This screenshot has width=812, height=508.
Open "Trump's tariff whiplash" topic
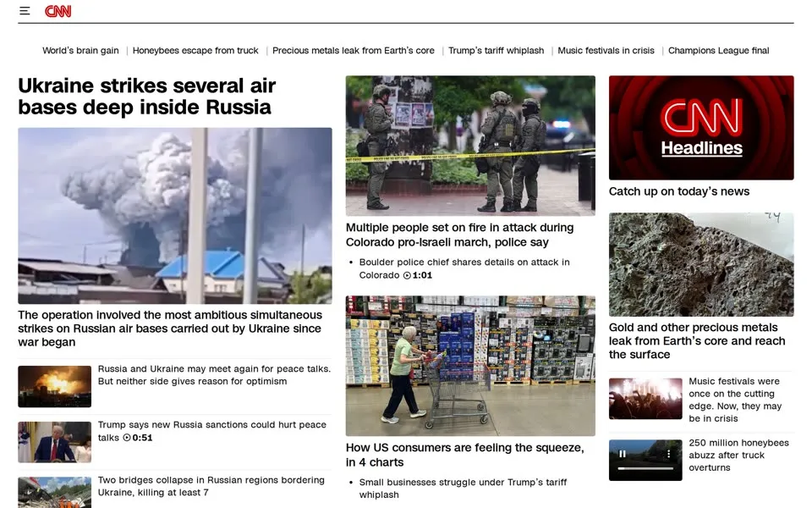497,50
